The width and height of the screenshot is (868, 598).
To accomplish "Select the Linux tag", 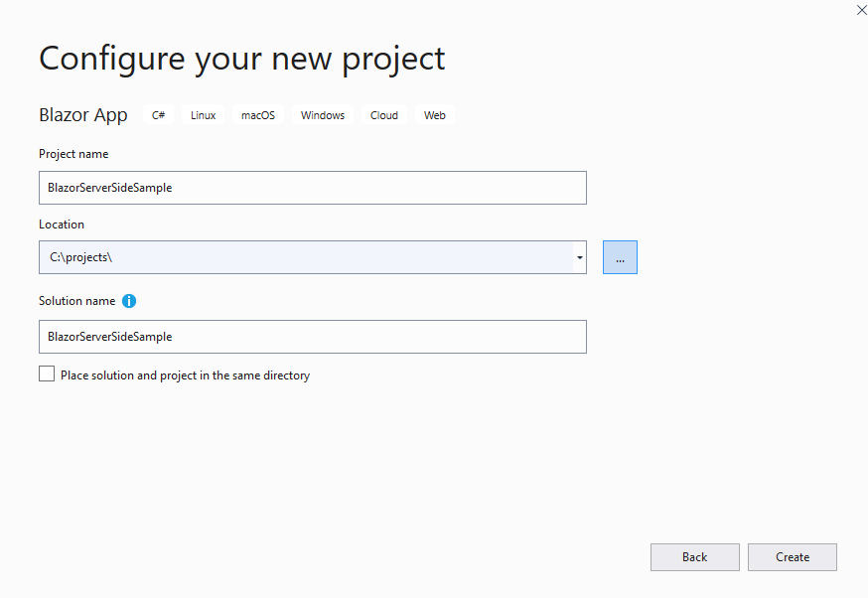I will 204,115.
